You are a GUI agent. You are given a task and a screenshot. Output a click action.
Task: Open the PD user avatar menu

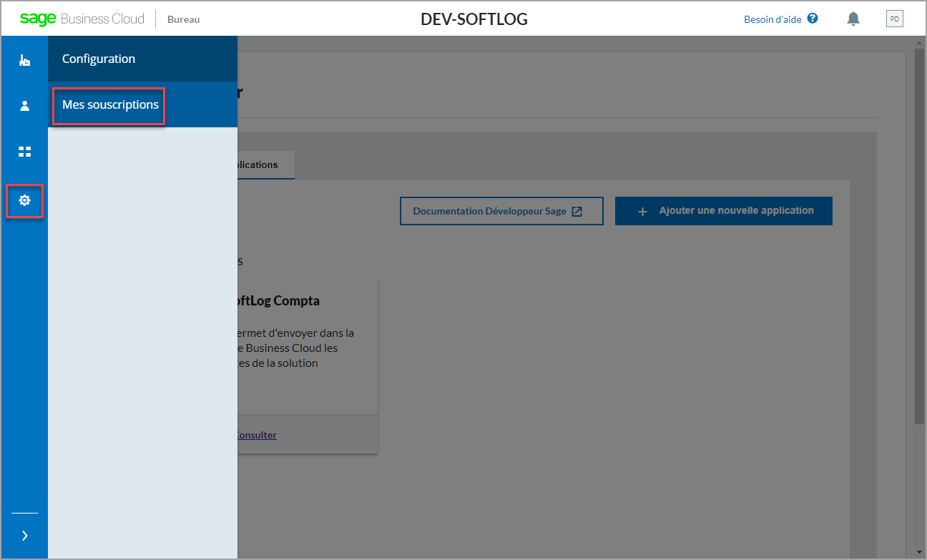894,19
